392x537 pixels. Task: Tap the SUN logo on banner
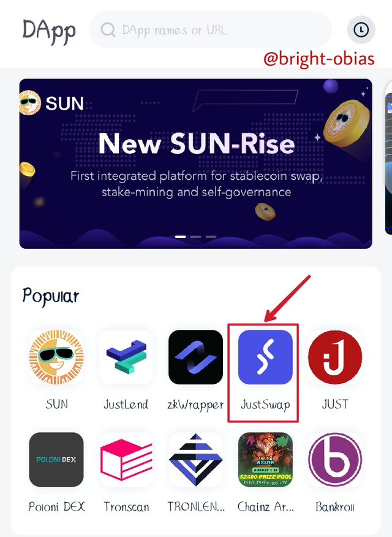tap(51, 103)
